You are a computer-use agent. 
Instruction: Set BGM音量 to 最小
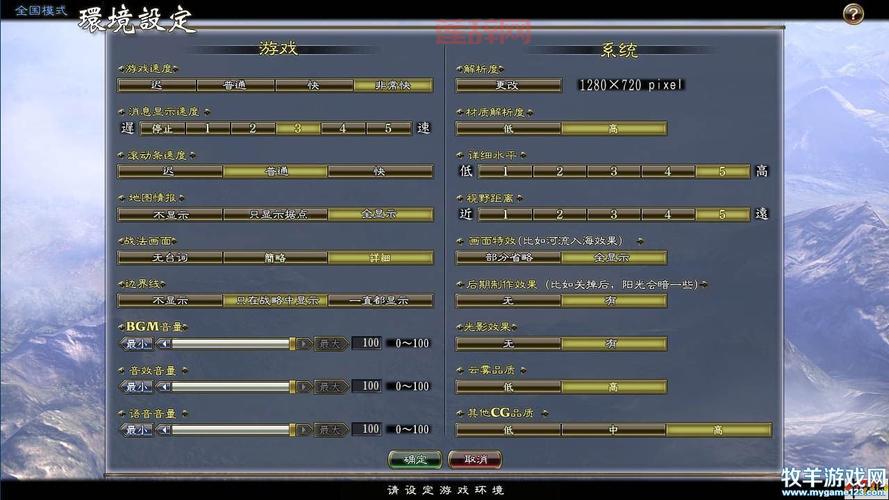[136, 344]
